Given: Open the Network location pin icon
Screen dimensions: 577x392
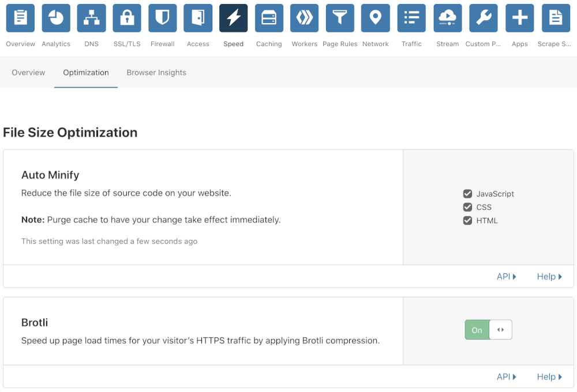Looking at the screenshot, I should coord(376,18).
